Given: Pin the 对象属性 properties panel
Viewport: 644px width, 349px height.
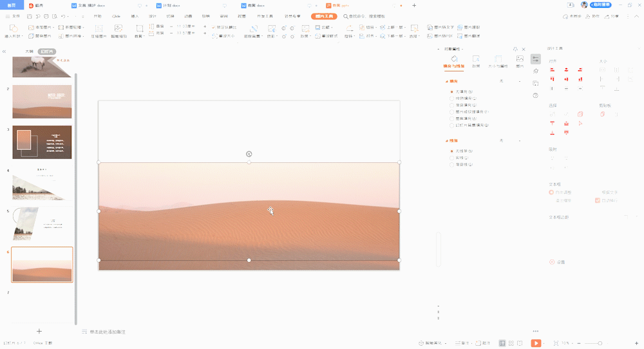Looking at the screenshot, I should [x=515, y=50].
